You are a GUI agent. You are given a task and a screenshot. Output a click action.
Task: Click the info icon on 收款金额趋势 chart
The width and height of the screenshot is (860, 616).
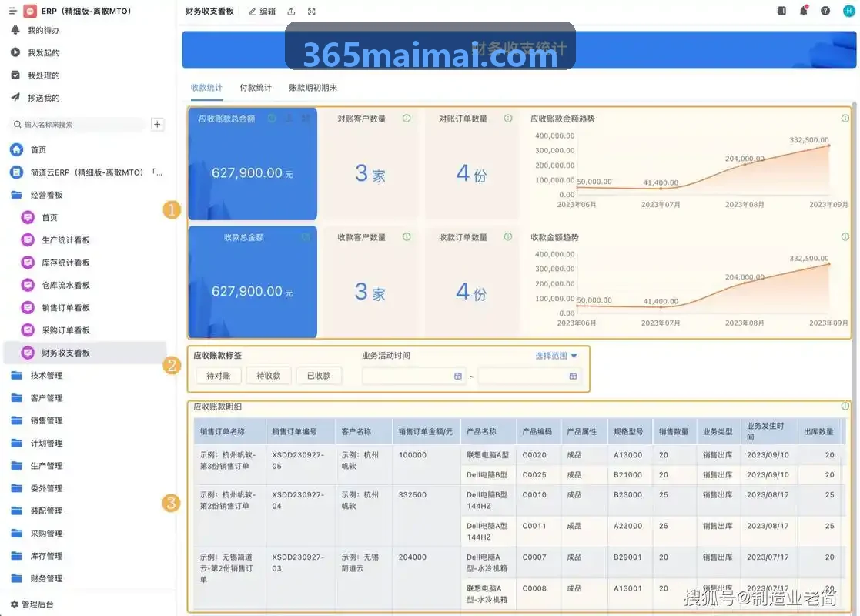(845, 237)
